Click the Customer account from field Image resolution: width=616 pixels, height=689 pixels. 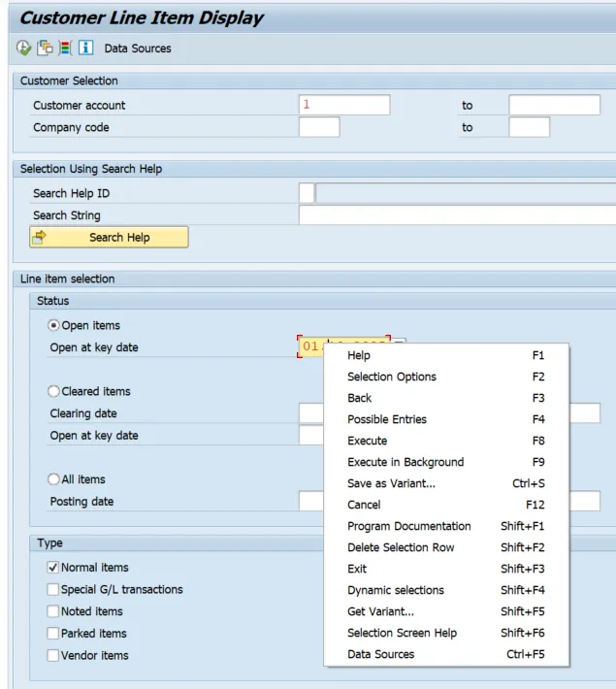tap(344, 105)
